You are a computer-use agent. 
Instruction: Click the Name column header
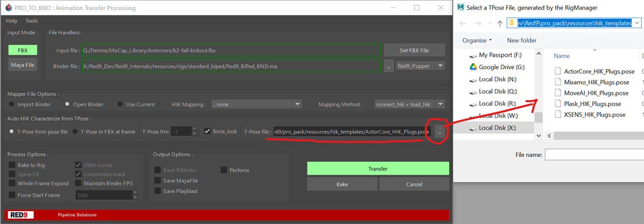(x=561, y=56)
